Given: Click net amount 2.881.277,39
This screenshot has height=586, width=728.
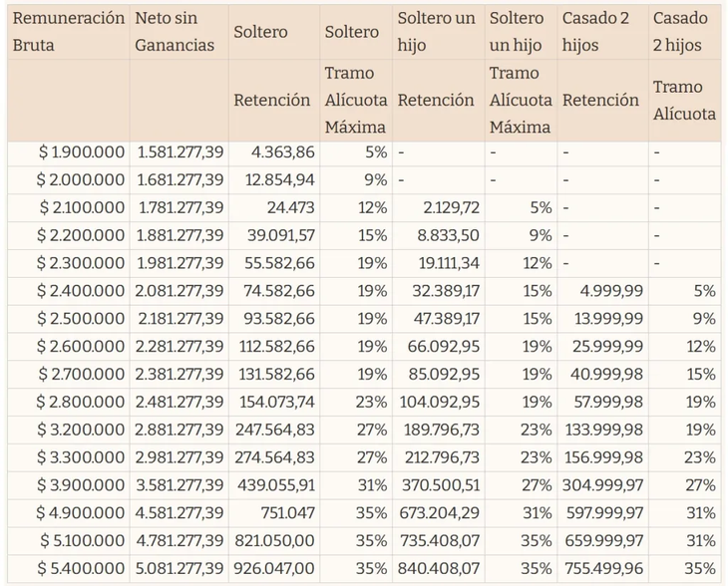Looking at the screenshot, I should click(x=181, y=430).
